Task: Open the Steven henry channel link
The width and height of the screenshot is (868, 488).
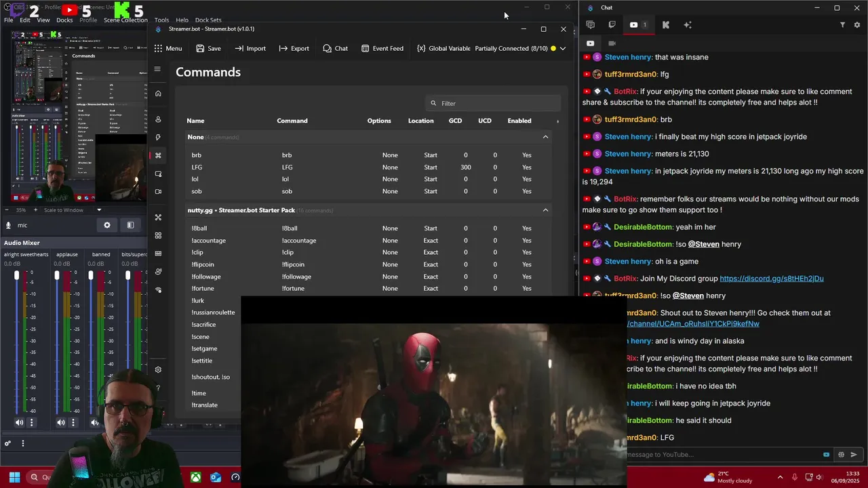Action: click(693, 324)
